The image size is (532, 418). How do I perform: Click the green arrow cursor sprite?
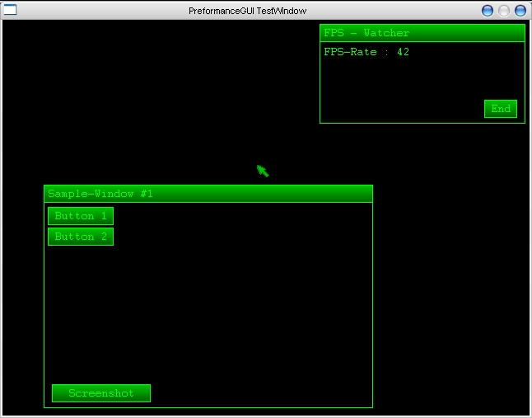[263, 171]
